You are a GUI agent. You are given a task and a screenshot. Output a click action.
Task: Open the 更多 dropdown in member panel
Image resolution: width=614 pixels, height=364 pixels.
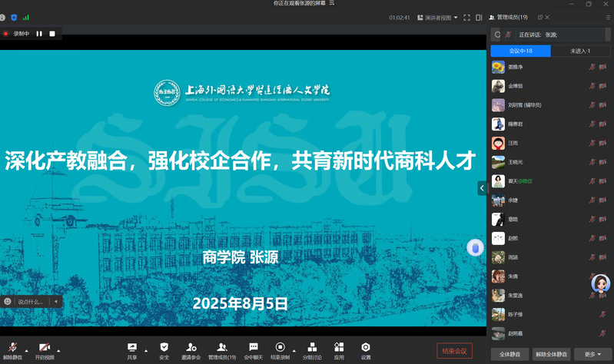tap(592, 354)
